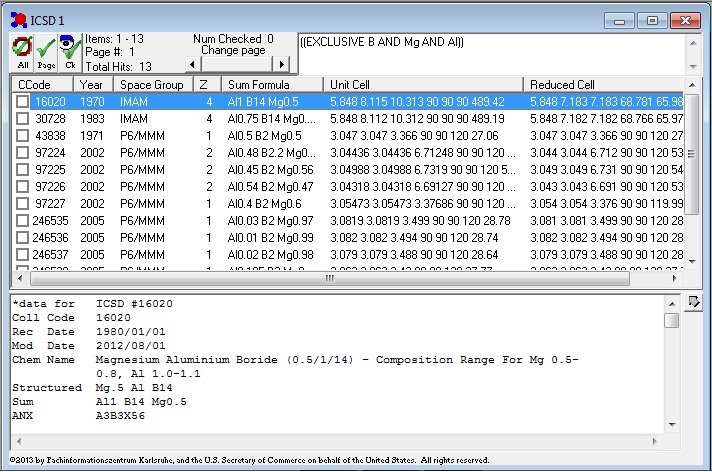Sort by the Space Group column header

click(152, 84)
